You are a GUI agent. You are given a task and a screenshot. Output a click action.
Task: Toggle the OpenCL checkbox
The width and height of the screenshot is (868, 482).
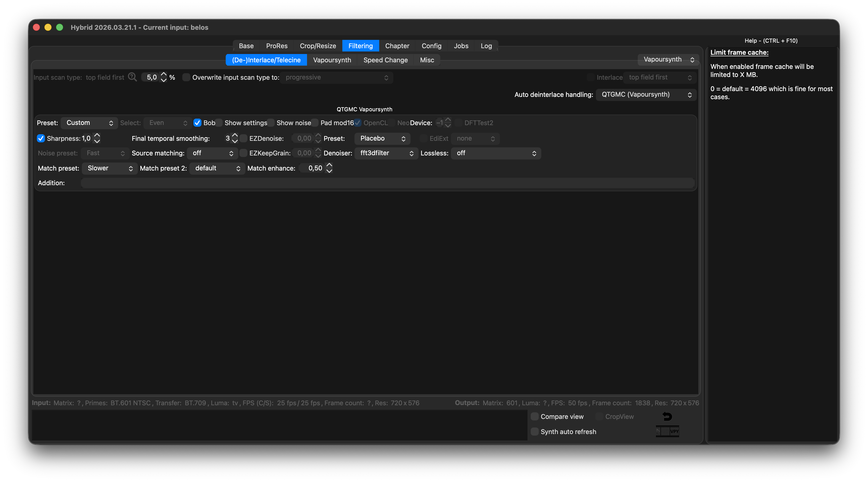click(358, 123)
